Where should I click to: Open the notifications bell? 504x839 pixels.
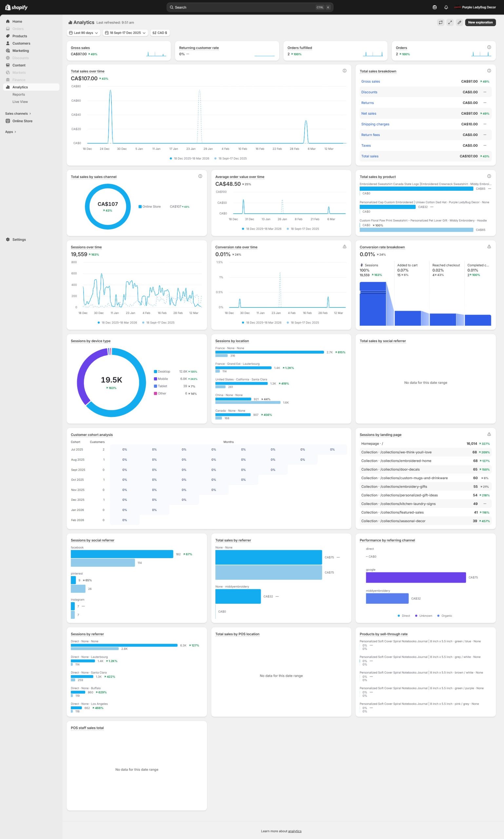(446, 7)
